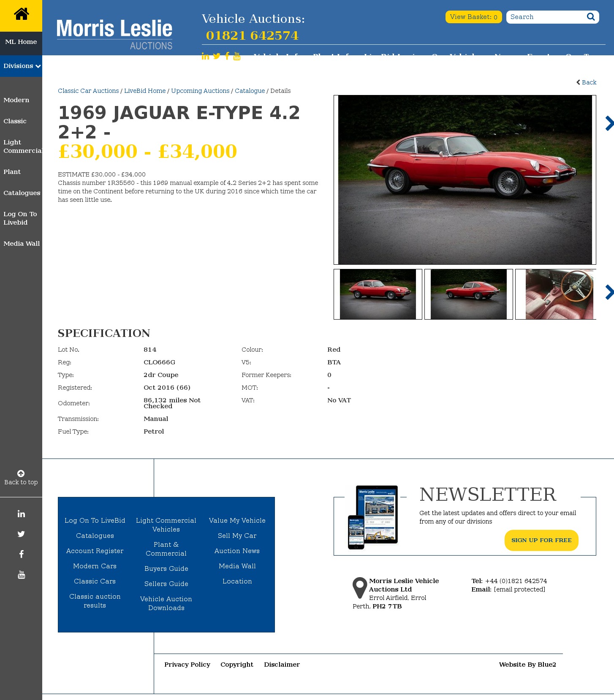
Task: Open Classic Car Auctions breadcrumb
Action: (x=88, y=91)
